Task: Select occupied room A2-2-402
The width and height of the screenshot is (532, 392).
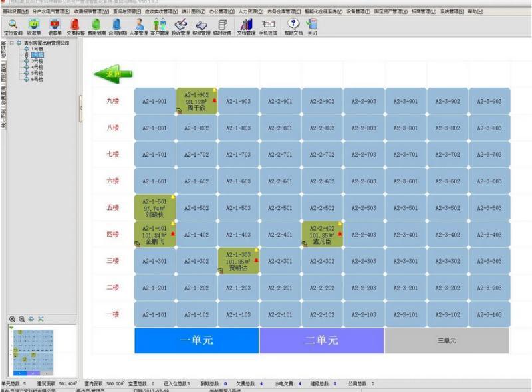Action: pyautogui.click(x=322, y=234)
